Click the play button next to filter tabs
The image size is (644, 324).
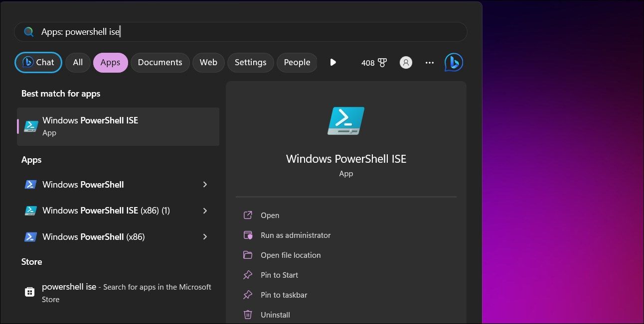tap(333, 62)
